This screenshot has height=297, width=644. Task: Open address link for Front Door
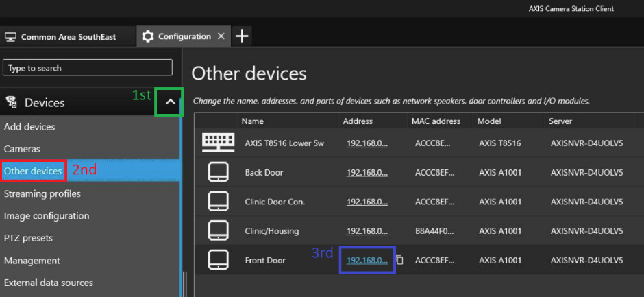point(367,260)
